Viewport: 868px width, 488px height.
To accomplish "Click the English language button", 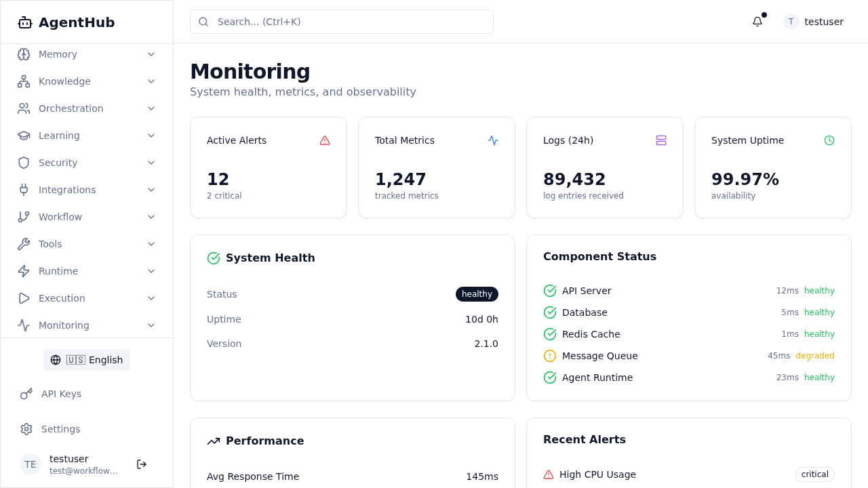I will (x=87, y=360).
